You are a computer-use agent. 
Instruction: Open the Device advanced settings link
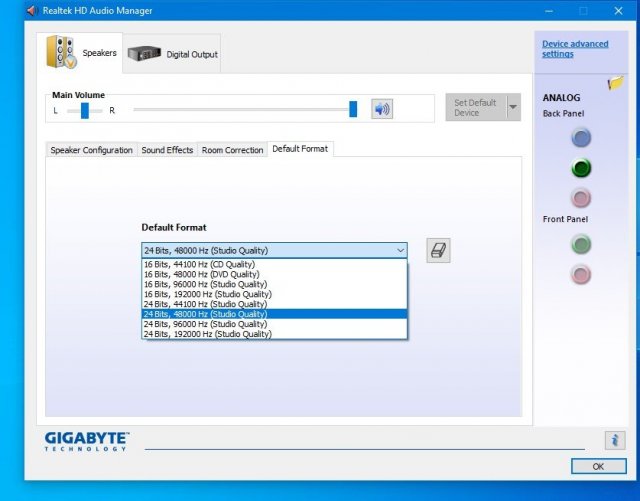(574, 49)
